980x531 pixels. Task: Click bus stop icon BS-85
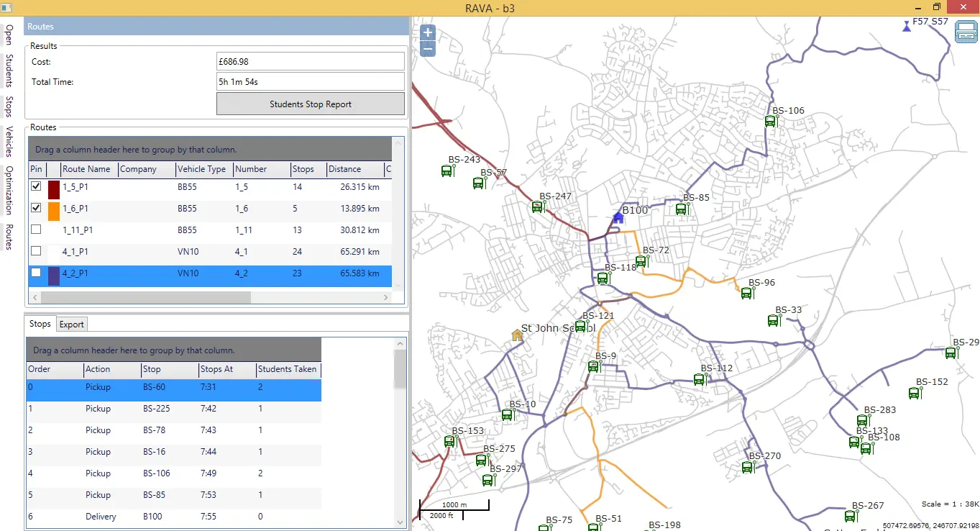(682, 209)
